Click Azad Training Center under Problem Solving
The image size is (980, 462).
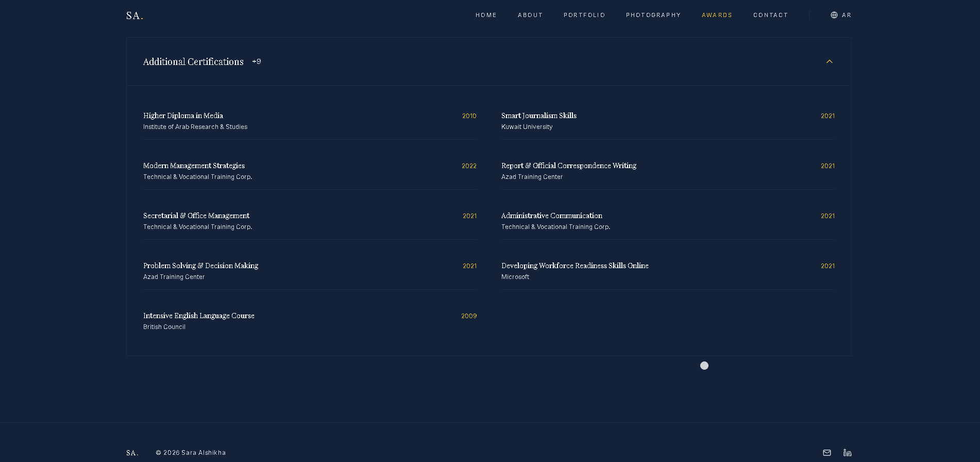[x=174, y=277]
